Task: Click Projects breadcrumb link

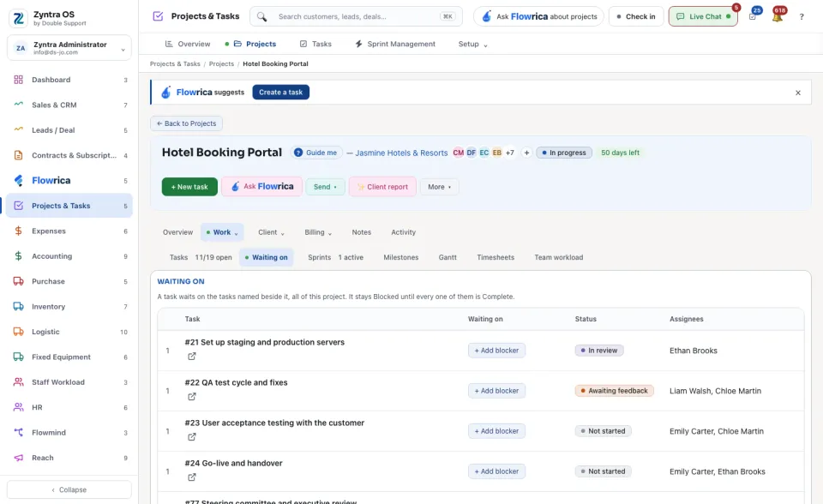Action: 221,63
